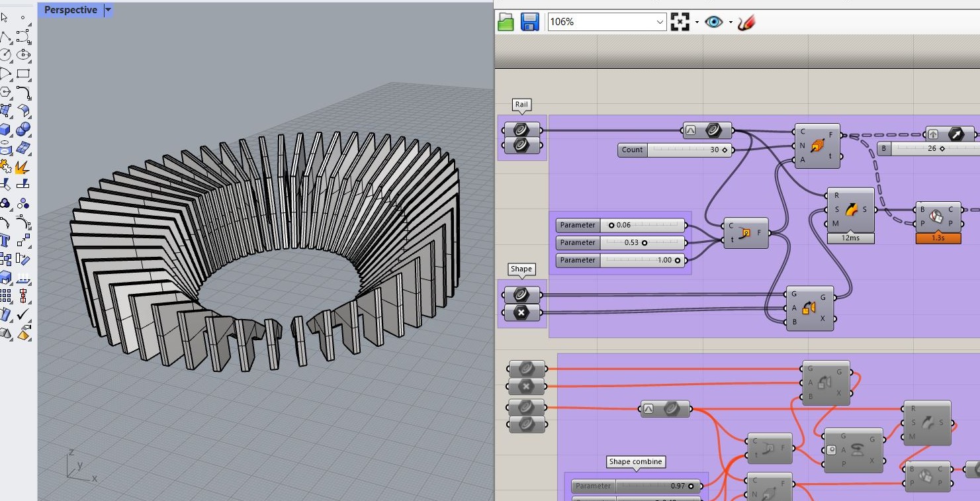Click the sketch pencil icon in toolbar
The image size is (980, 501).
746,22
